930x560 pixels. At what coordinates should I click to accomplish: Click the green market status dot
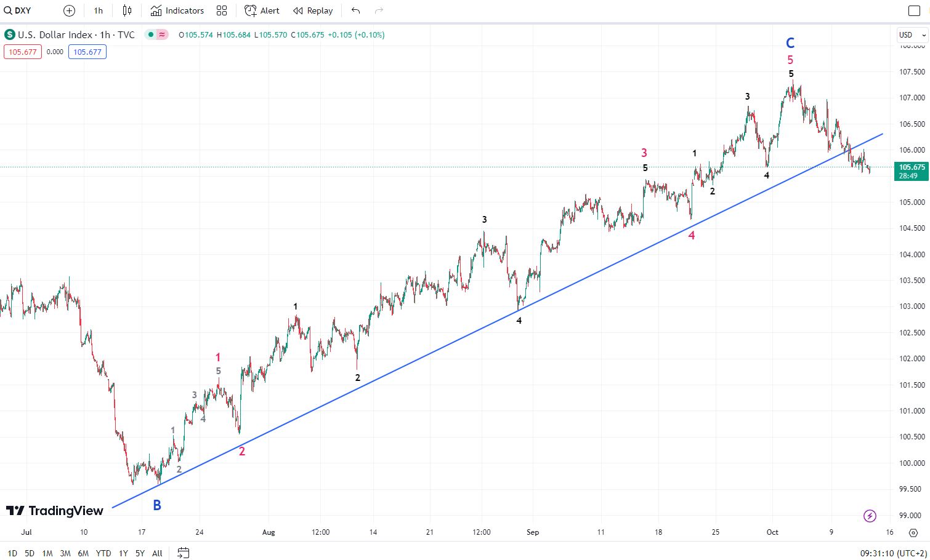tap(150, 35)
